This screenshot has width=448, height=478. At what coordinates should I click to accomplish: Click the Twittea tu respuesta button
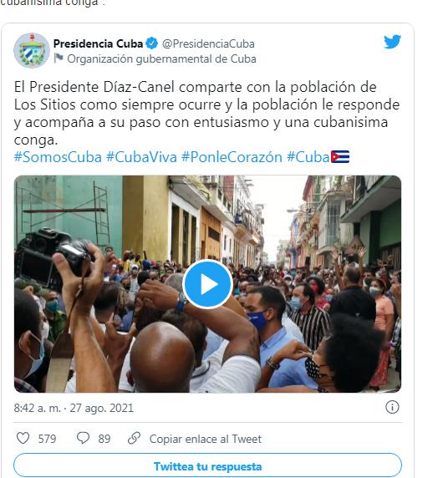click(207, 465)
